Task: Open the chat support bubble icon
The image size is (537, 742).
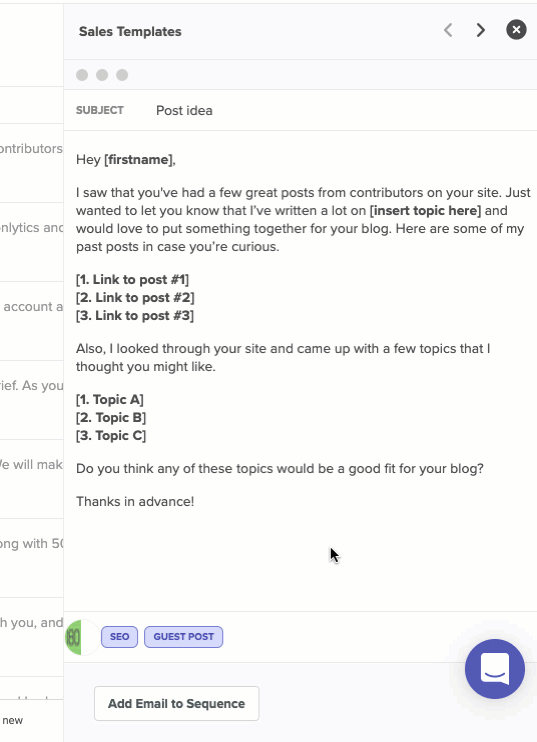Action: 495,669
